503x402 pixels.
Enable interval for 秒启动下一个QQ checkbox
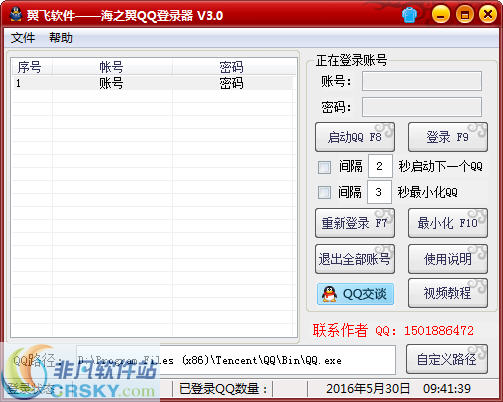[x=324, y=167]
